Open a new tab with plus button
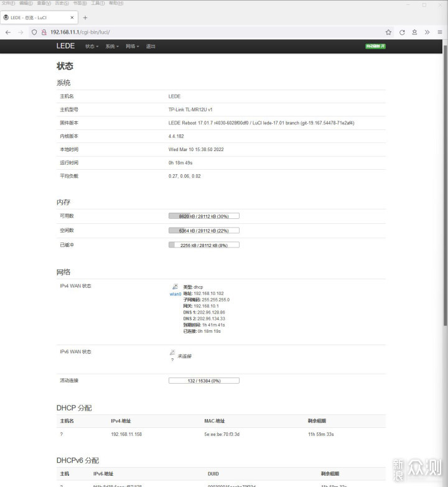This screenshot has height=487, width=448. 85,17
